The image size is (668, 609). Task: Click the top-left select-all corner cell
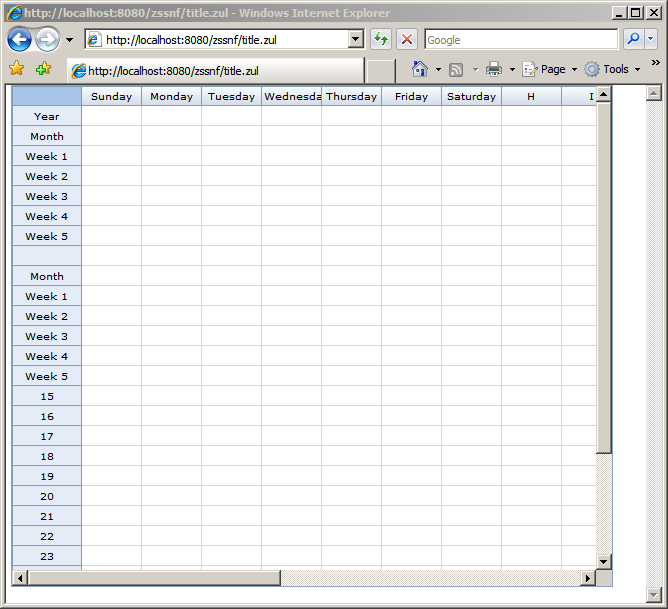(x=47, y=96)
